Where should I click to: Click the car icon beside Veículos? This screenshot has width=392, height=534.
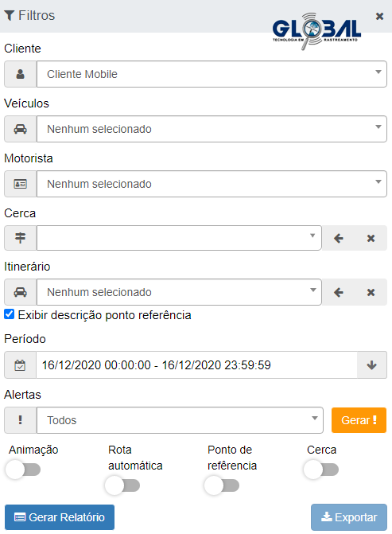click(x=21, y=129)
